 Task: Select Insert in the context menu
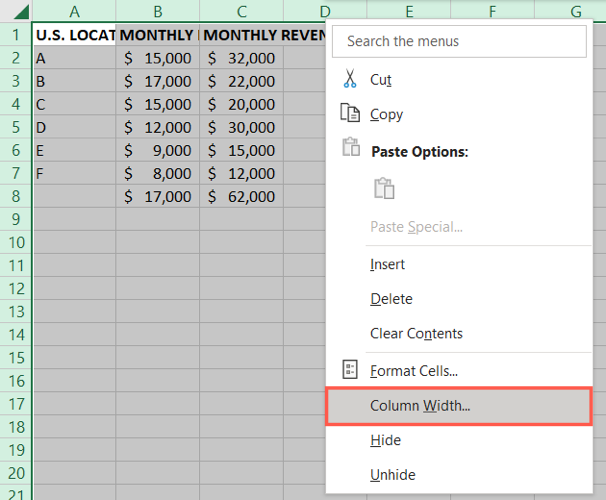[x=387, y=265]
